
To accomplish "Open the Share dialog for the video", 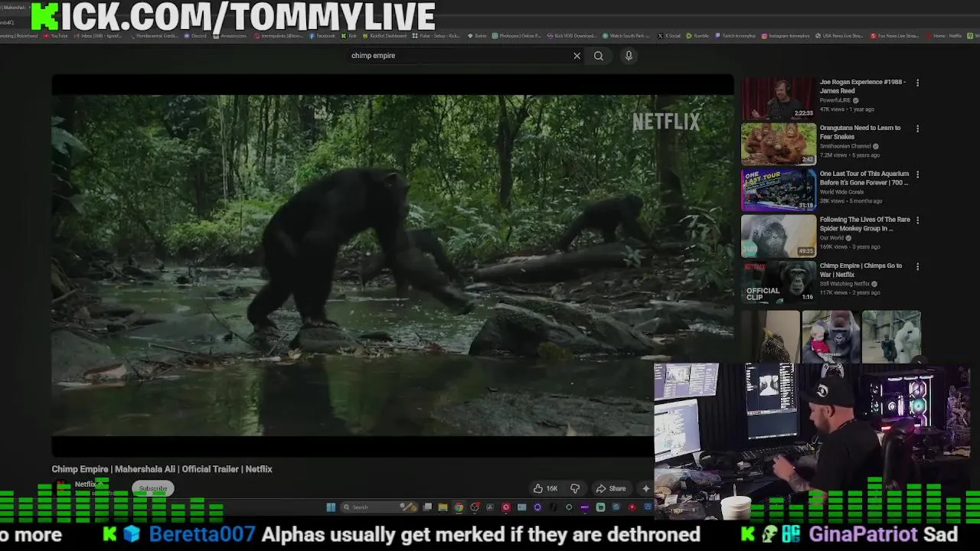I will pos(611,488).
